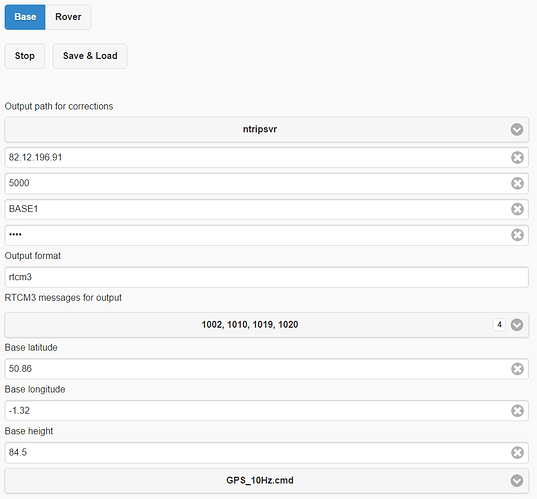Clear the BASE1 mount point field
The image size is (537, 499).
517,209
